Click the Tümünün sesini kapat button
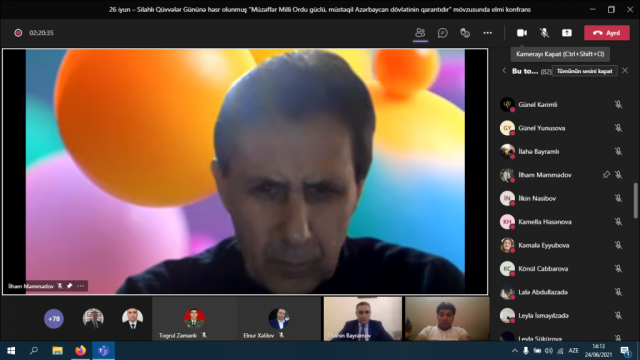Image resolution: width=640 pixels, height=360 pixels. point(584,71)
